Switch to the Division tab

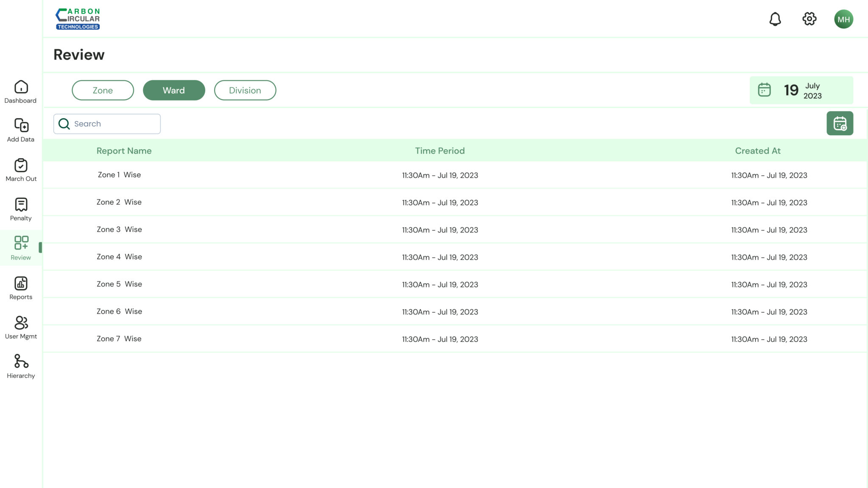click(245, 90)
